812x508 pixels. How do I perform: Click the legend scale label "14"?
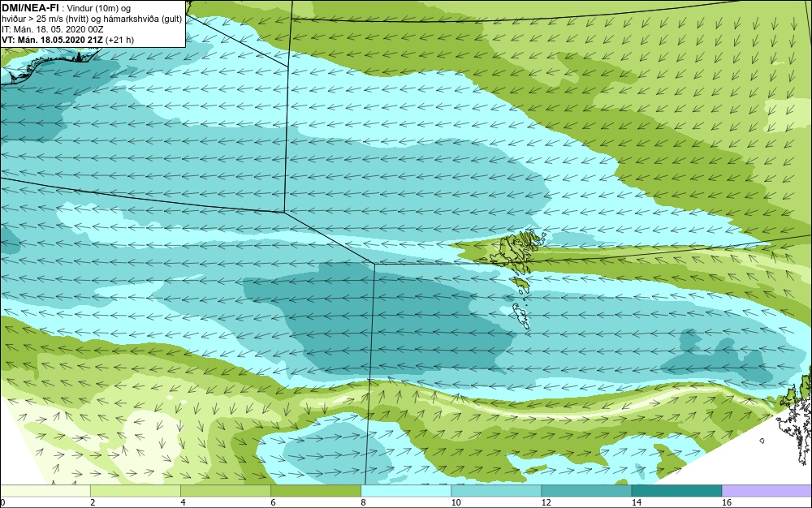[636, 502]
